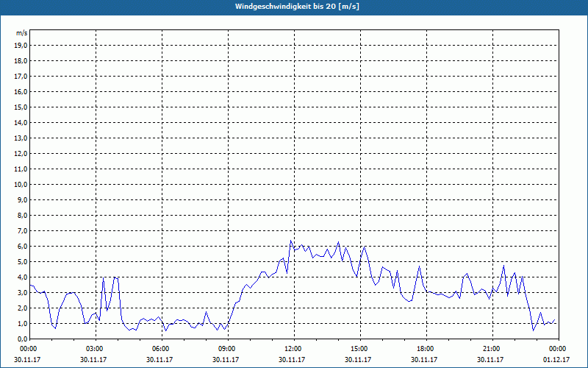
Task: Click the 01.12.17 date label
Action: click(x=556, y=359)
